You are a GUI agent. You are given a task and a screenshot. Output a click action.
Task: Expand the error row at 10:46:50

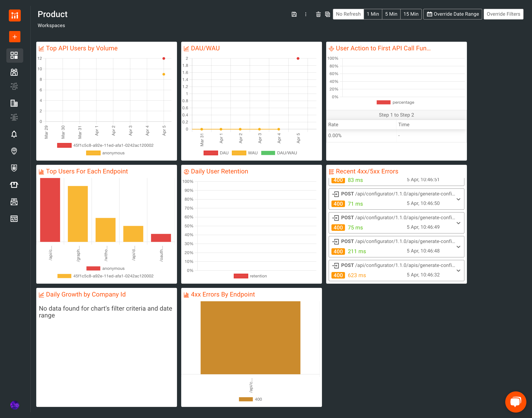point(458,199)
